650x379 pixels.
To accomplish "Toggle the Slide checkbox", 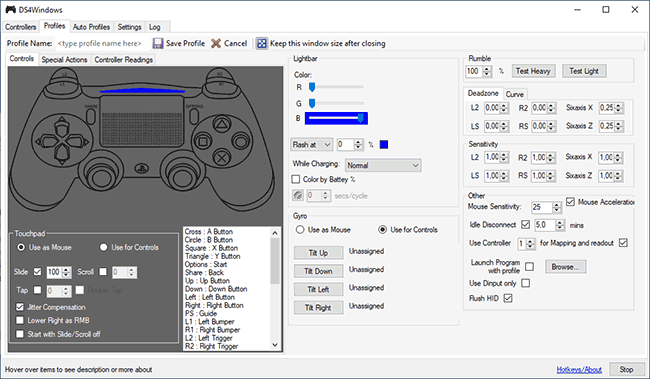I will tap(38, 272).
